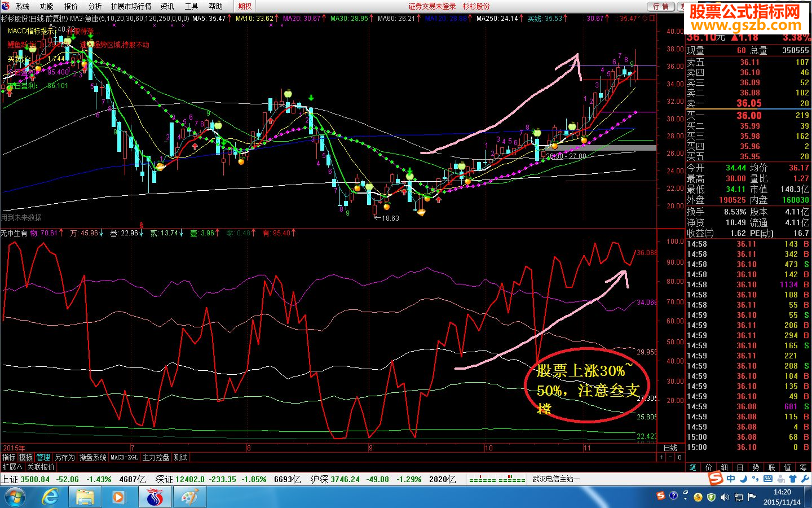Select the 势 tab under trade list
The image size is (812, 508).
coord(756,467)
